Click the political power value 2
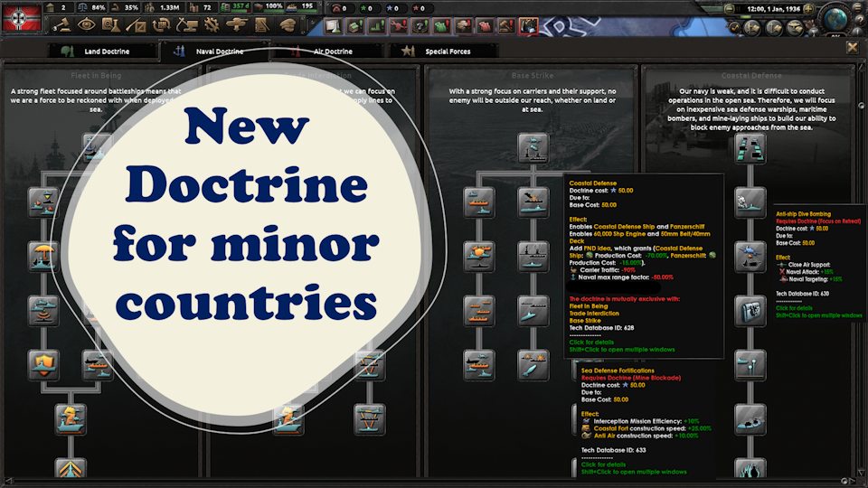The width and height of the screenshot is (868, 488). coord(63,8)
